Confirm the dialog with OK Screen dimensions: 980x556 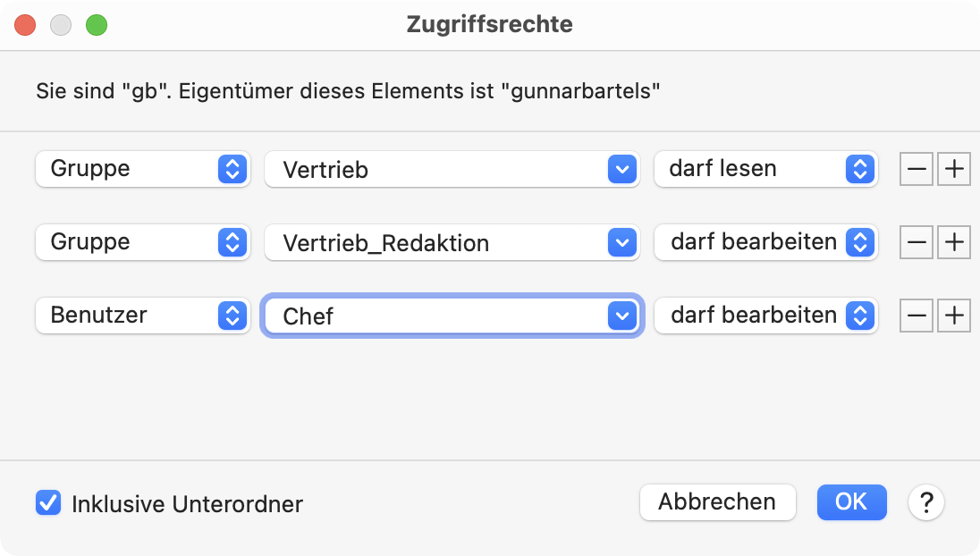click(852, 502)
